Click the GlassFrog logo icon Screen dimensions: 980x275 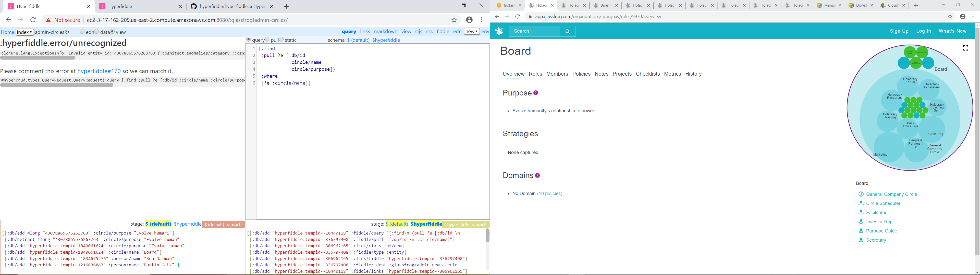[499, 31]
